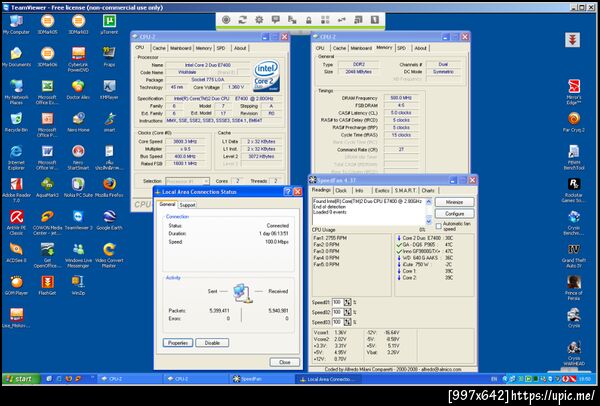Screen dimensions: 600x406
Task: Open the Clock tab in SpeedFan
Action: point(341,191)
